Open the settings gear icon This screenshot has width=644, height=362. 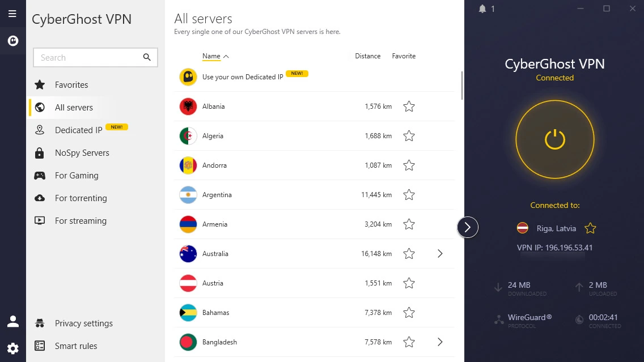point(12,348)
